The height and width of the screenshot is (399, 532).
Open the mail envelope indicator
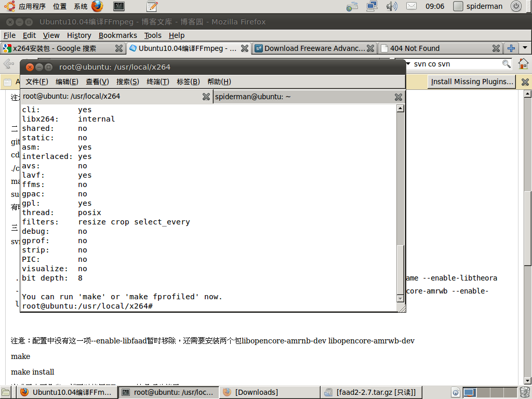click(x=411, y=6)
